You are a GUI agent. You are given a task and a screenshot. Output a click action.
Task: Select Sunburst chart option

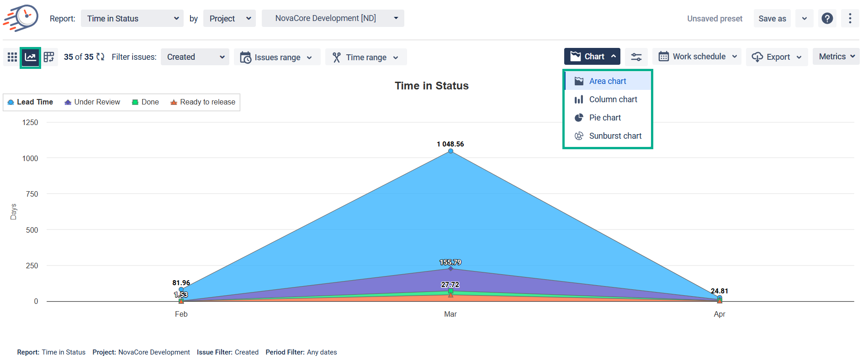click(615, 136)
